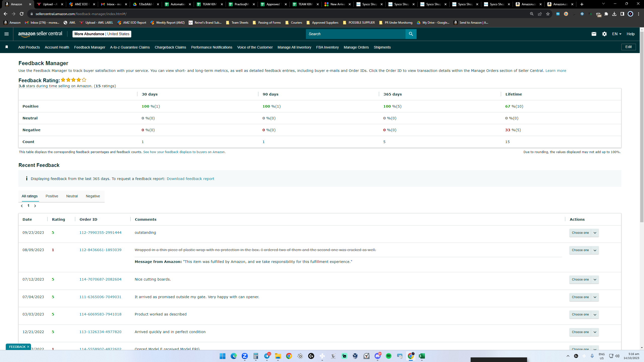
Task: Open the More Abundance account switcher
Action: click(x=102, y=34)
